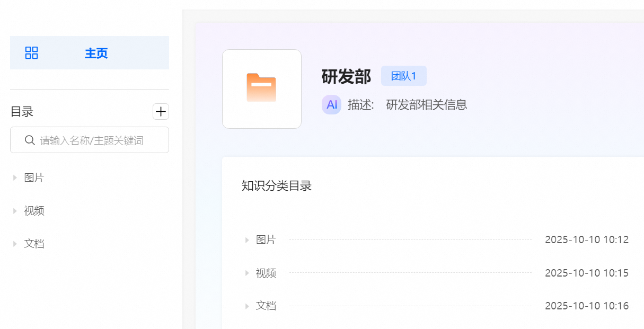Click the timestamp 2025-10-10 10:16
644x329 pixels.
coord(587,306)
